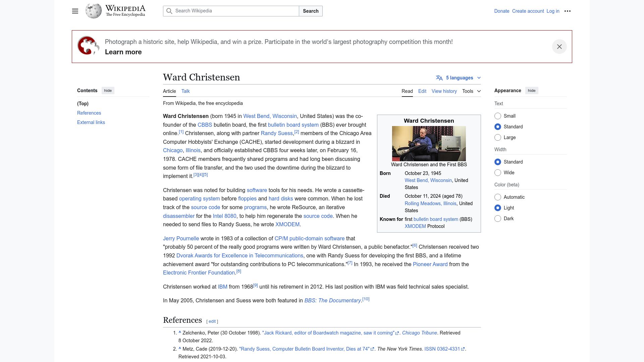Image resolution: width=644 pixels, height=362 pixels.
Task: Open external link icon after Randy Suess reference
Action: pos(372,349)
